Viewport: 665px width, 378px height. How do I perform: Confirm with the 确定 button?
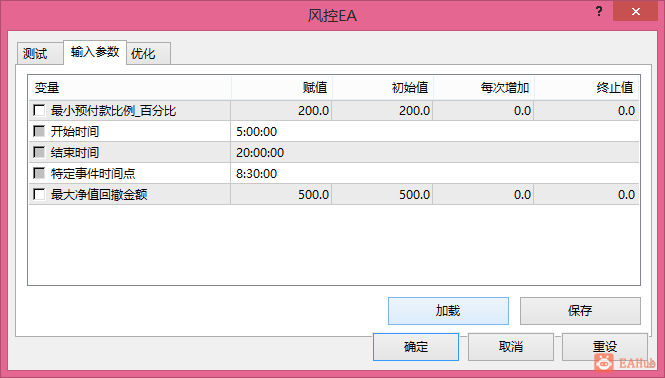(416, 347)
